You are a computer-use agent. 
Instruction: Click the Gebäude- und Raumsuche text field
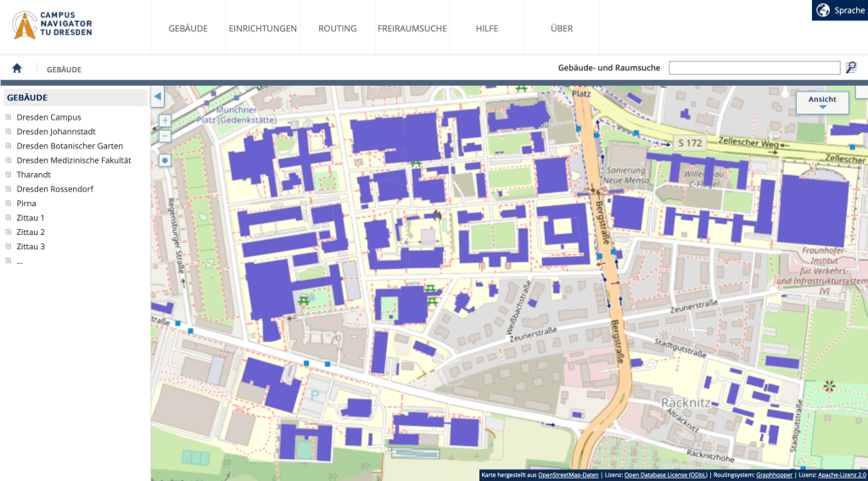tap(753, 68)
